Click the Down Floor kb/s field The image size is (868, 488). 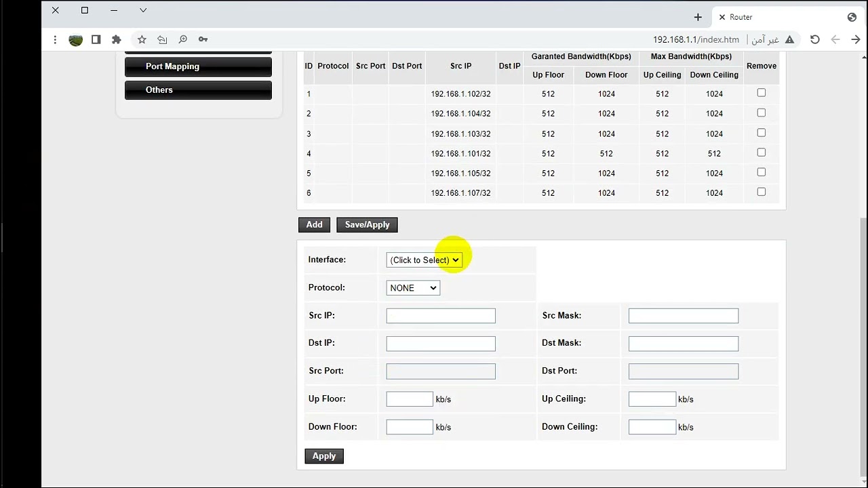coord(410,427)
